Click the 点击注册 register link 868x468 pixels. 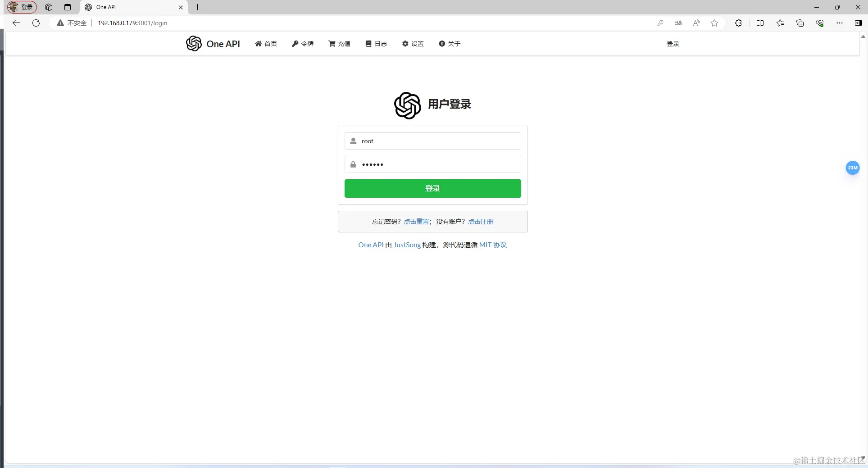(x=481, y=222)
